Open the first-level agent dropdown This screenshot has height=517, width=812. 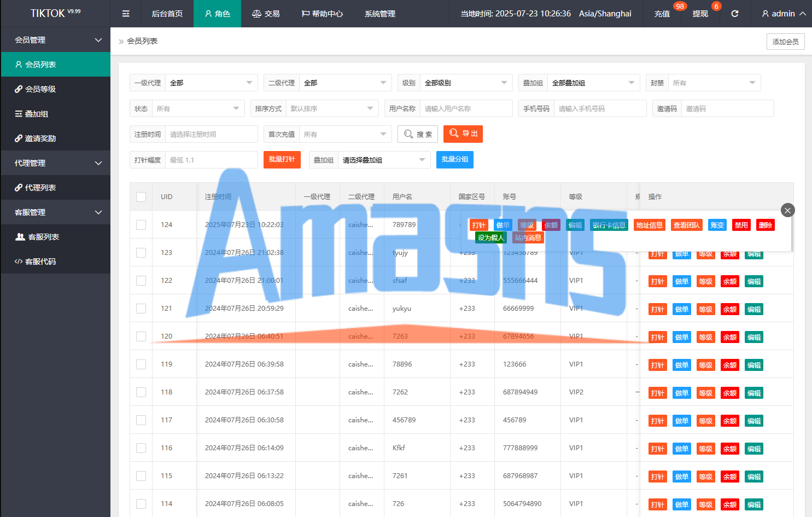[211, 83]
